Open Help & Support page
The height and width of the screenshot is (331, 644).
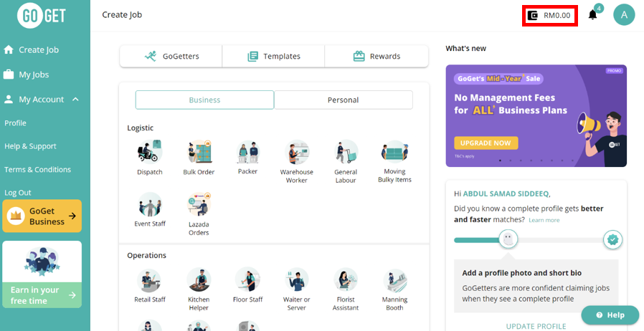[x=30, y=146]
